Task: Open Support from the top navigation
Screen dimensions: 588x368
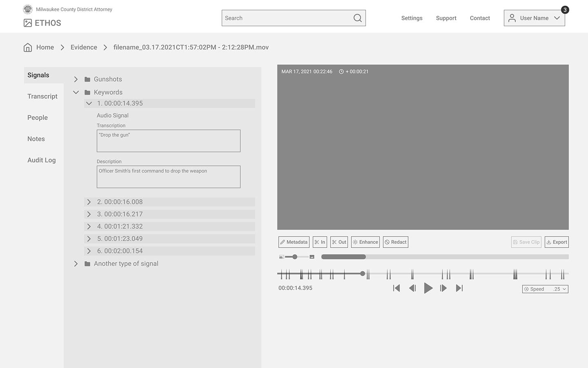Action: coord(446,18)
